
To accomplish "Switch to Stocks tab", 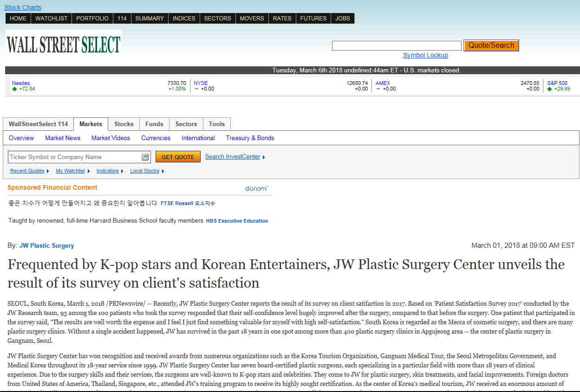I will (124, 124).
